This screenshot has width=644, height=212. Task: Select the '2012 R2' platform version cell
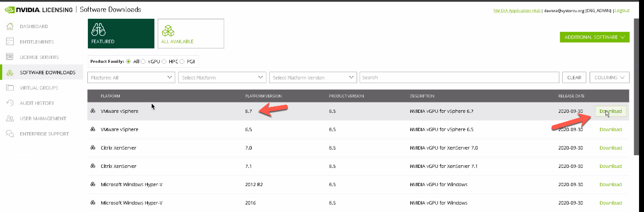pos(254,184)
